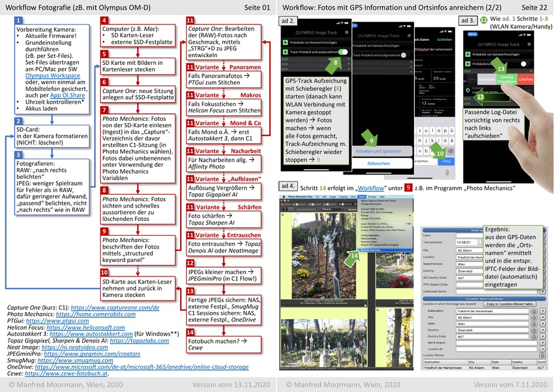Image resolution: width=554 pixels, height=392 pixels.
Task: Enable the Protokollierung switch in the 'ad 3.' phone
Action: (525, 64)
